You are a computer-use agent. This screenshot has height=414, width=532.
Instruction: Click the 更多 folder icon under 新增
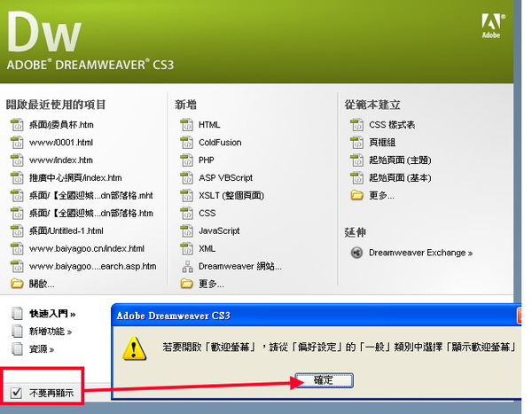(186, 284)
